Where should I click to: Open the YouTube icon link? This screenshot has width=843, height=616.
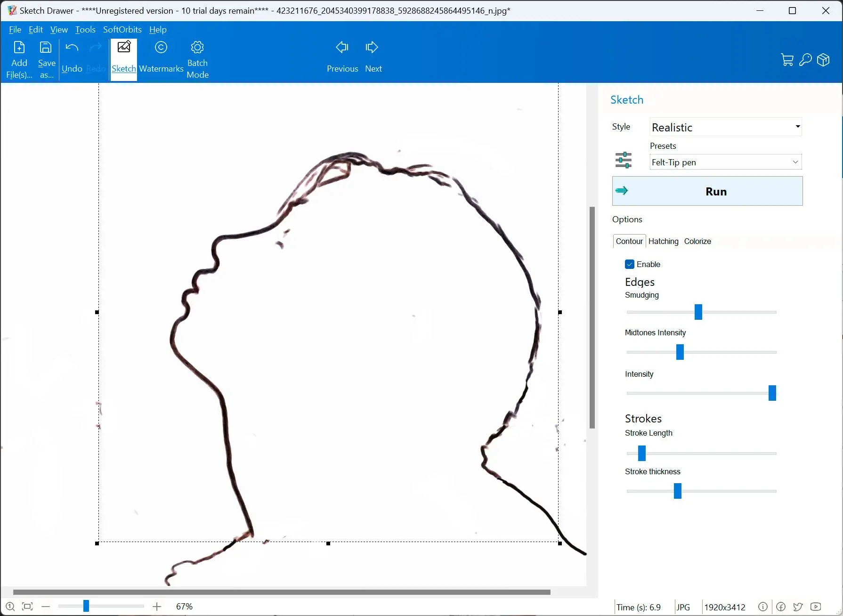coord(816,607)
